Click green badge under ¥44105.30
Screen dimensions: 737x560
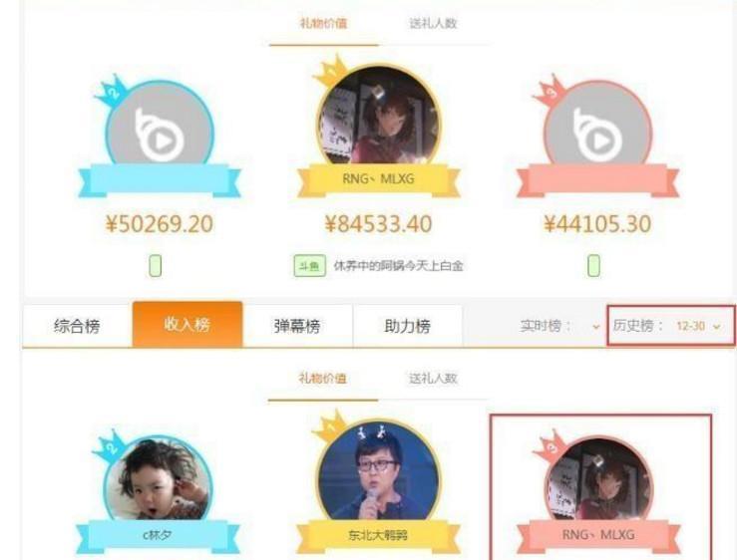593,266
